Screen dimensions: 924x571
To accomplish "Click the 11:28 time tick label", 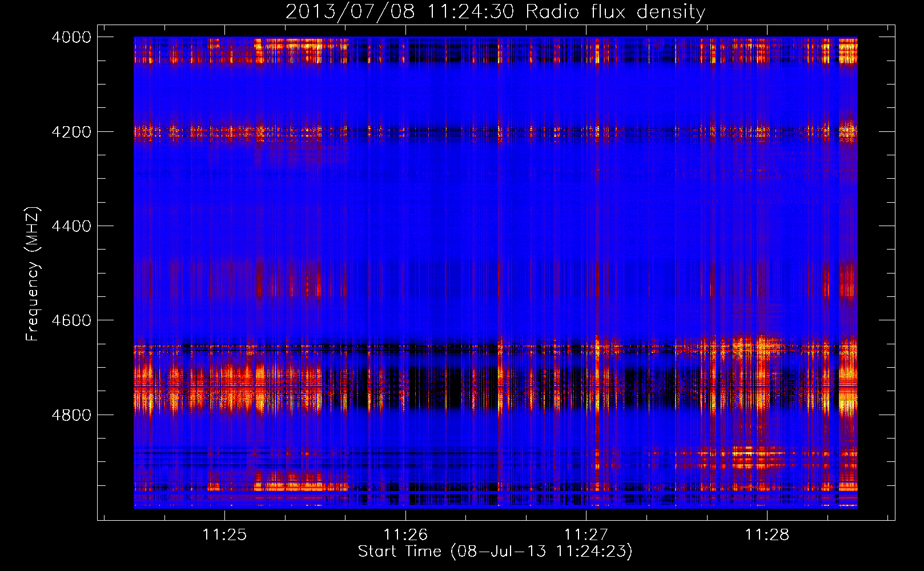I will 767,534.
